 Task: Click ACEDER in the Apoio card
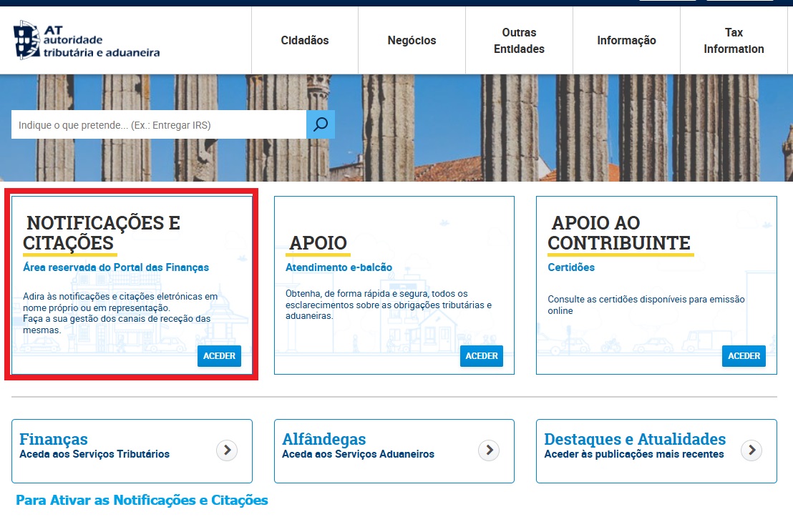pyautogui.click(x=482, y=355)
